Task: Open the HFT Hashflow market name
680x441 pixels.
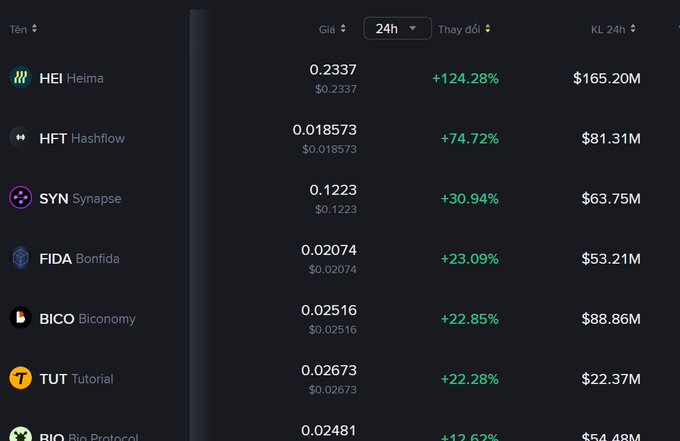Action: click(x=82, y=138)
